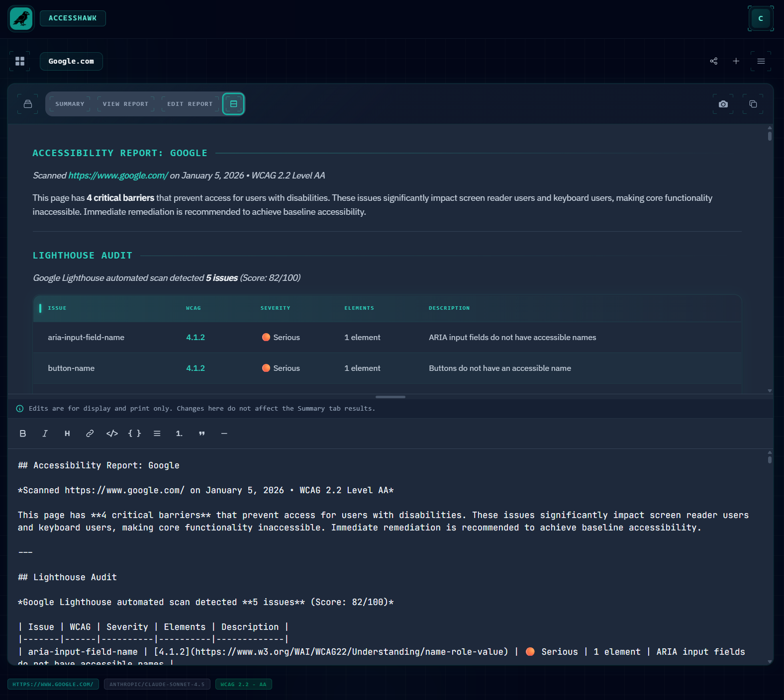Insert a horizontal rule
The image size is (784, 700).
[224, 434]
